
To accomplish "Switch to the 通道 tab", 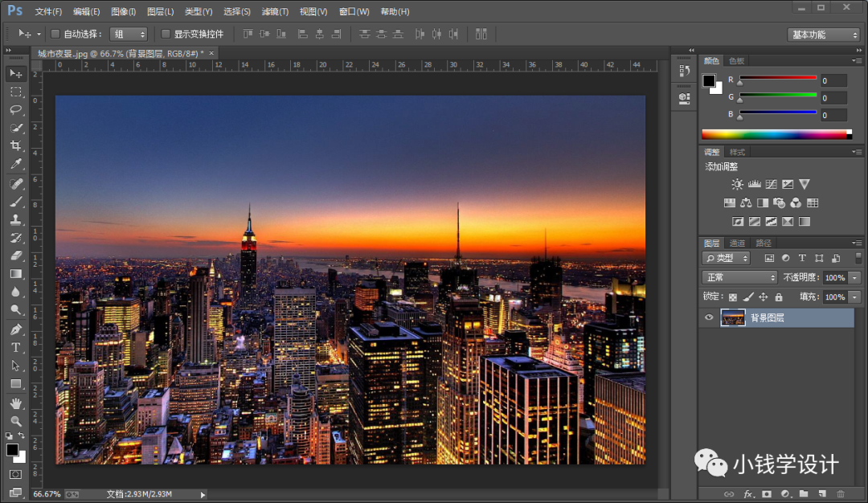I will point(737,243).
